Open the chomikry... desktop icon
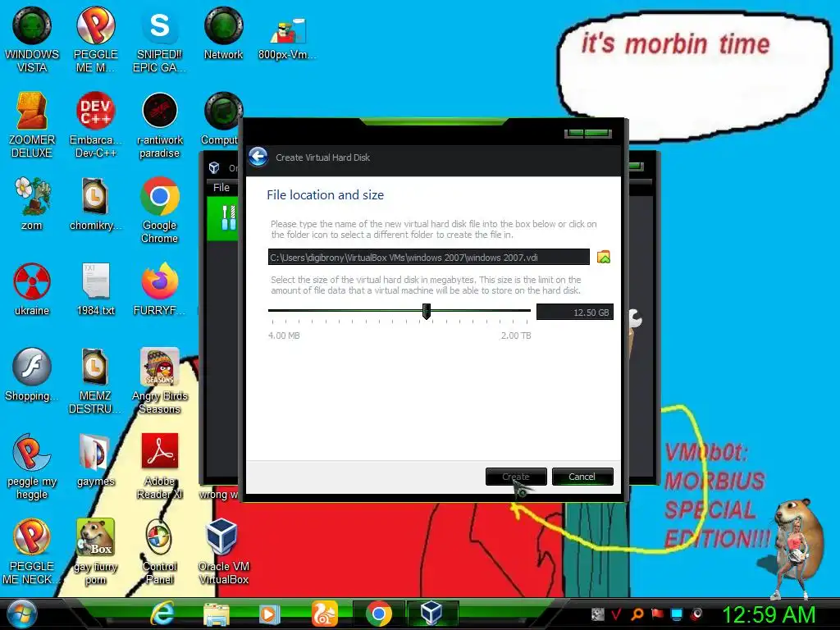Screen dimensions: 840x630 [95, 204]
